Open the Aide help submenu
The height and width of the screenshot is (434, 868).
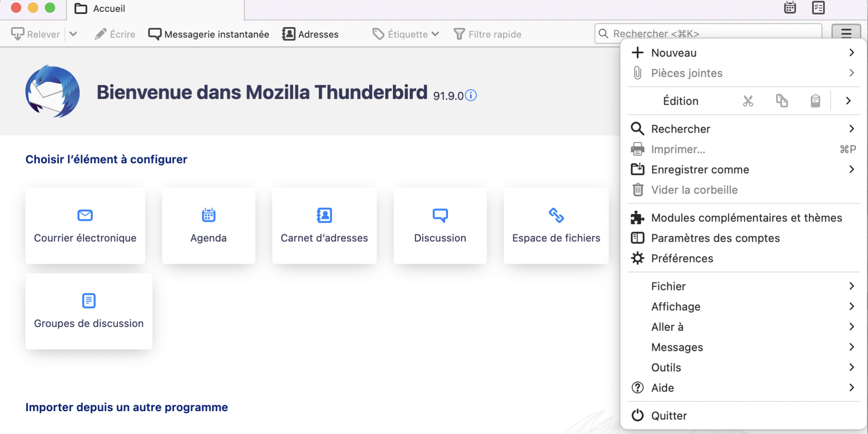pos(743,388)
